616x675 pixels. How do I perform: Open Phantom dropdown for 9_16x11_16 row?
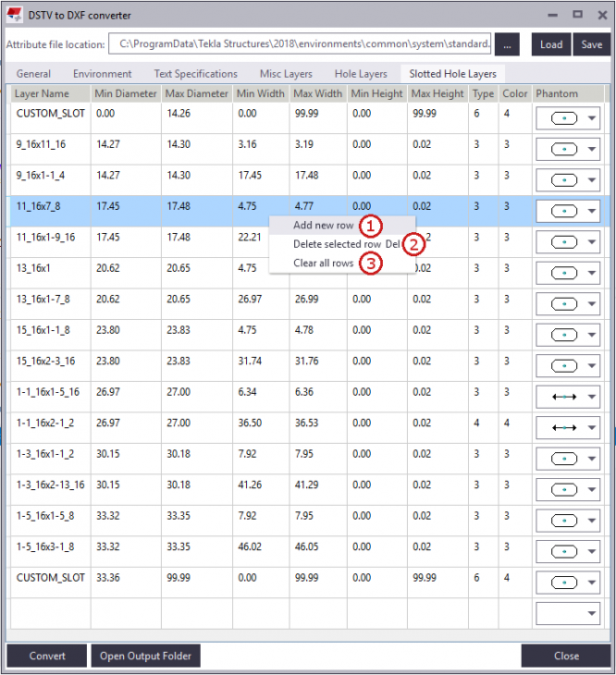568,149
